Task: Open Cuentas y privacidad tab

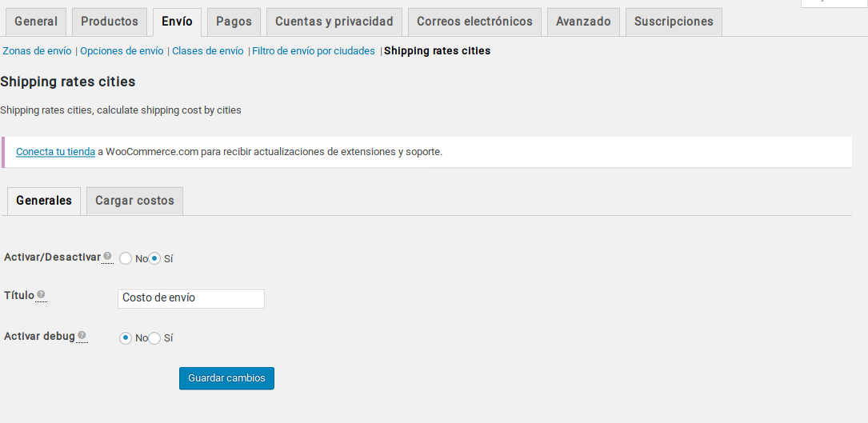Action: point(334,22)
